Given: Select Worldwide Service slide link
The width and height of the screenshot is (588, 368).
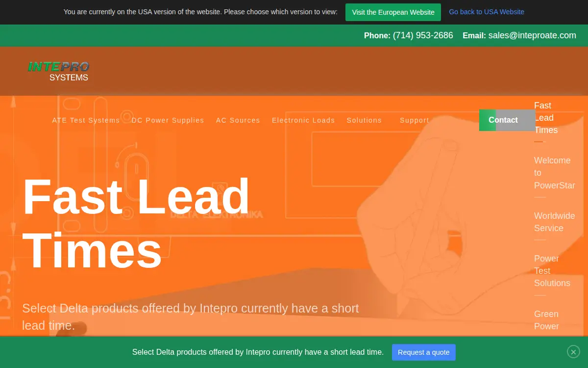Looking at the screenshot, I should click(554, 222).
